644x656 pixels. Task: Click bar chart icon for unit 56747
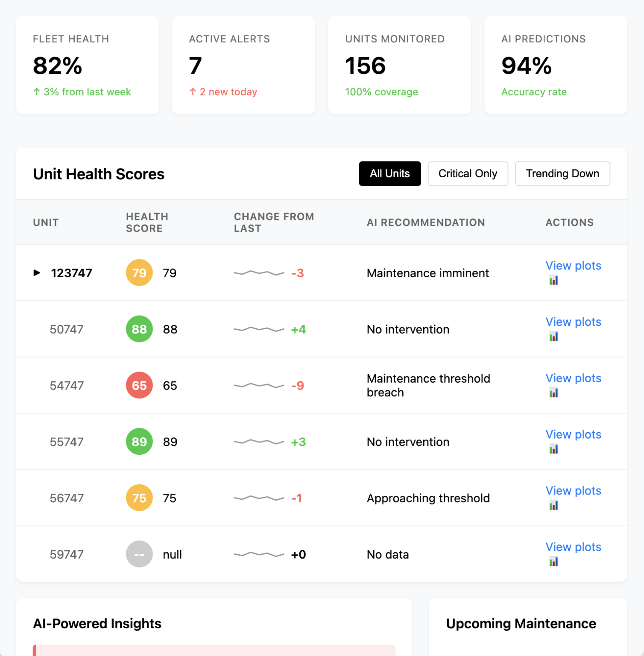pyautogui.click(x=553, y=506)
